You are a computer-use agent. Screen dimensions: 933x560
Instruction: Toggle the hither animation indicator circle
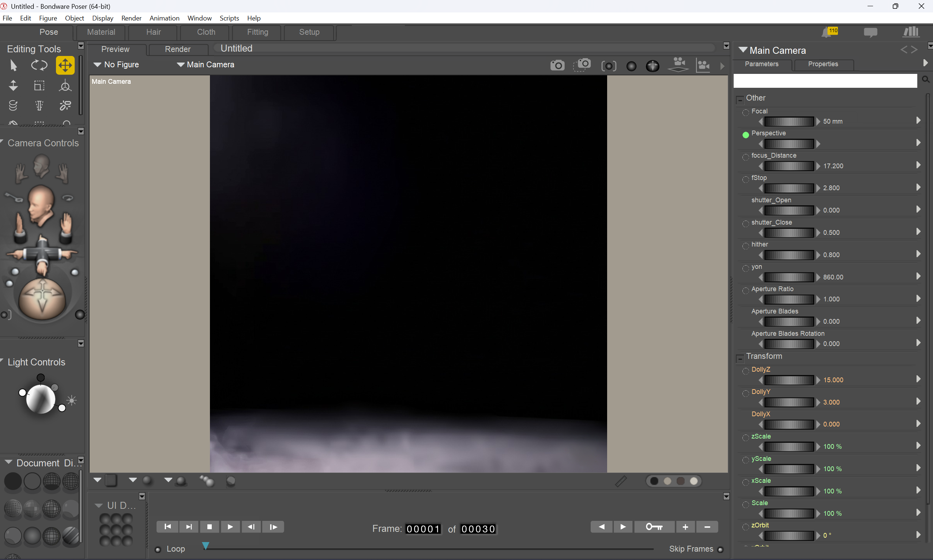(x=745, y=246)
